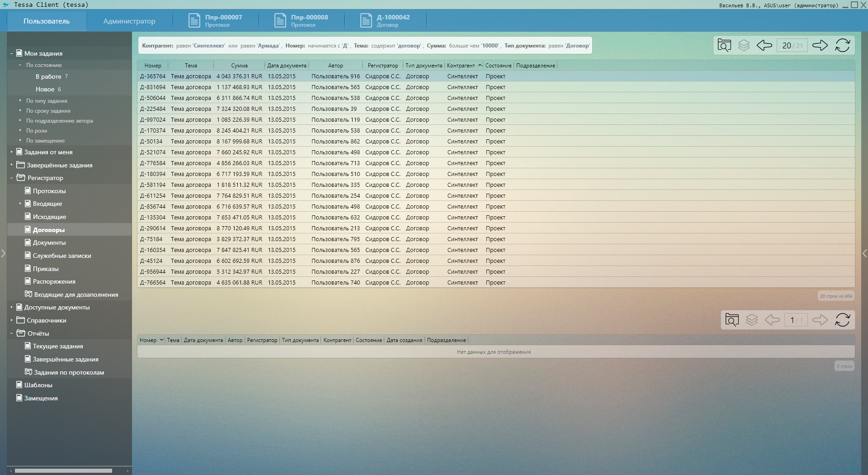
Task: Refresh the upper contracts table
Action: [x=843, y=45]
